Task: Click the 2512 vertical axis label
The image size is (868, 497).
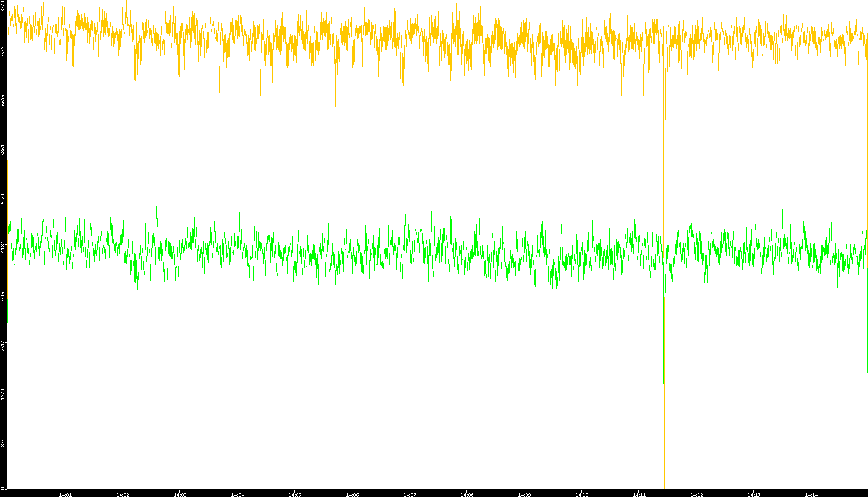Action: pyautogui.click(x=3, y=345)
